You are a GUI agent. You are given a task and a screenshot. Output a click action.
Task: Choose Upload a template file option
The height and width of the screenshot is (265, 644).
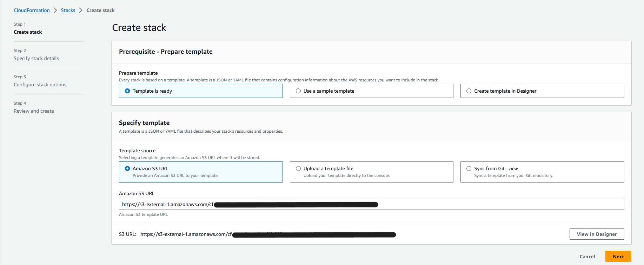point(371,172)
